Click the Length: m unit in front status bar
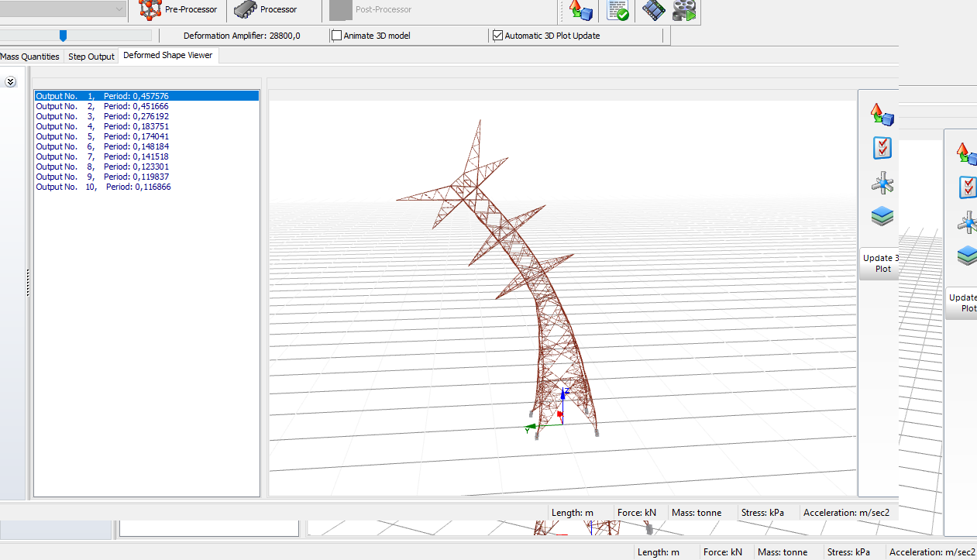 (573, 513)
